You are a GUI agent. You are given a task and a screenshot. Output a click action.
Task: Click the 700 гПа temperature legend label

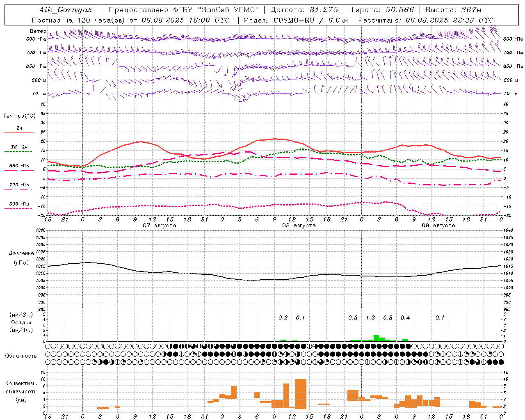[x=19, y=185]
